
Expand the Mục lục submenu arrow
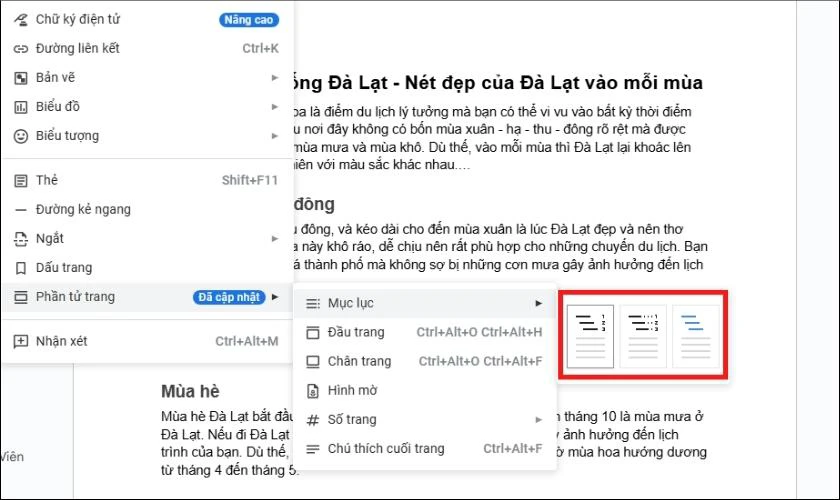[539, 303]
